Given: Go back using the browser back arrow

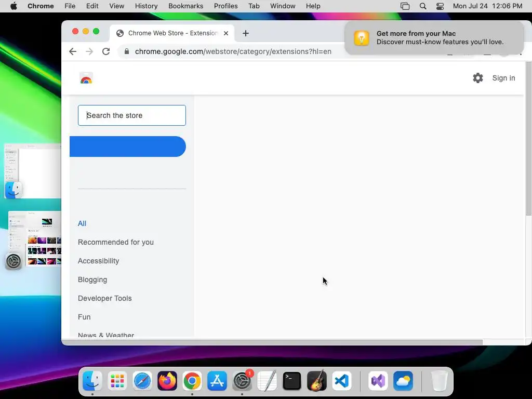Looking at the screenshot, I should pyautogui.click(x=73, y=51).
